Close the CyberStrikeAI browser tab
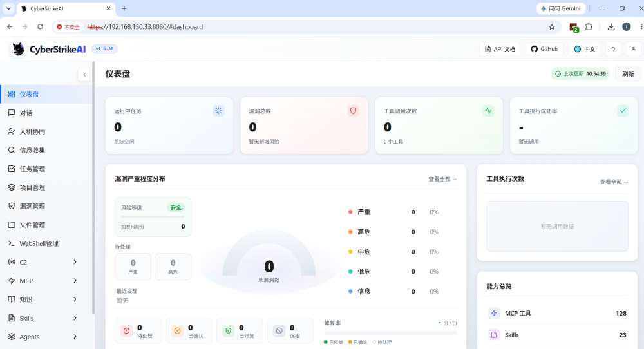 (108, 8)
